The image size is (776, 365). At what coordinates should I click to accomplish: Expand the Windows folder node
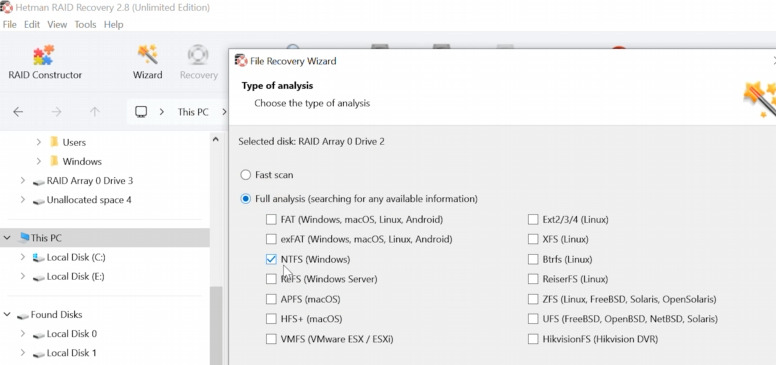coord(39,161)
